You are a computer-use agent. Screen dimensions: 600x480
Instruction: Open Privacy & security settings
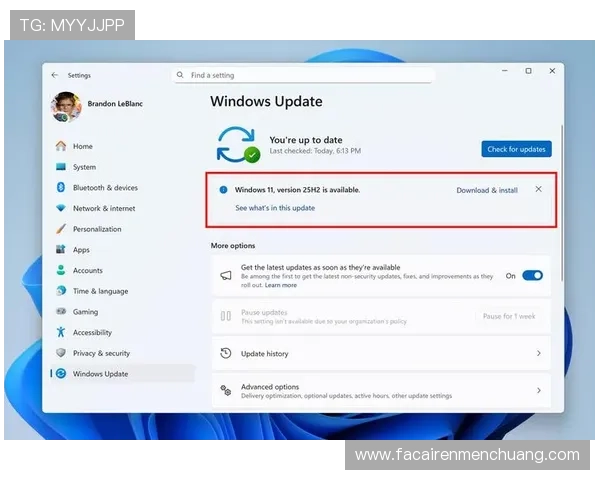[x=101, y=353]
